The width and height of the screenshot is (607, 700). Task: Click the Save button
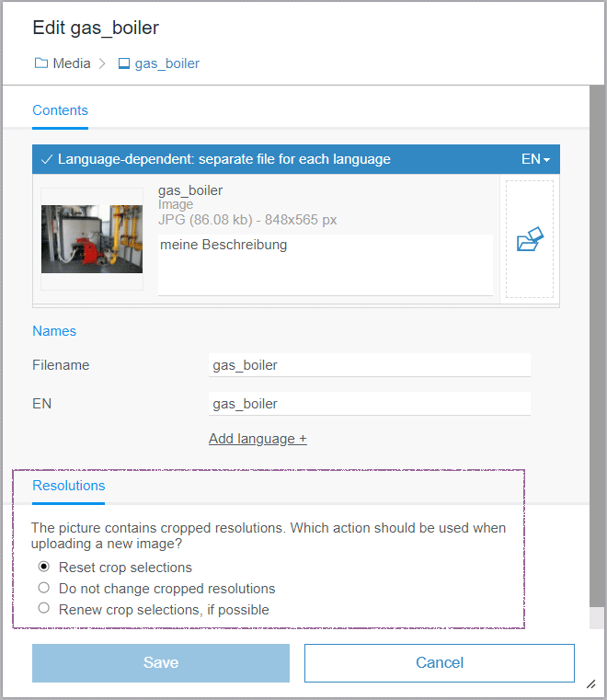pyautogui.click(x=161, y=663)
